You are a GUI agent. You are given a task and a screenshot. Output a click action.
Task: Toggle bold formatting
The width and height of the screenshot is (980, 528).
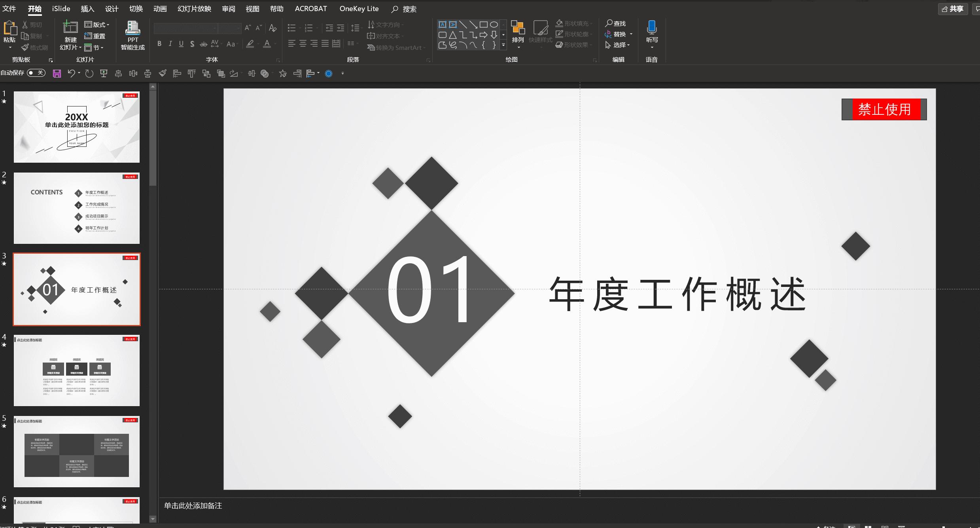(x=159, y=44)
